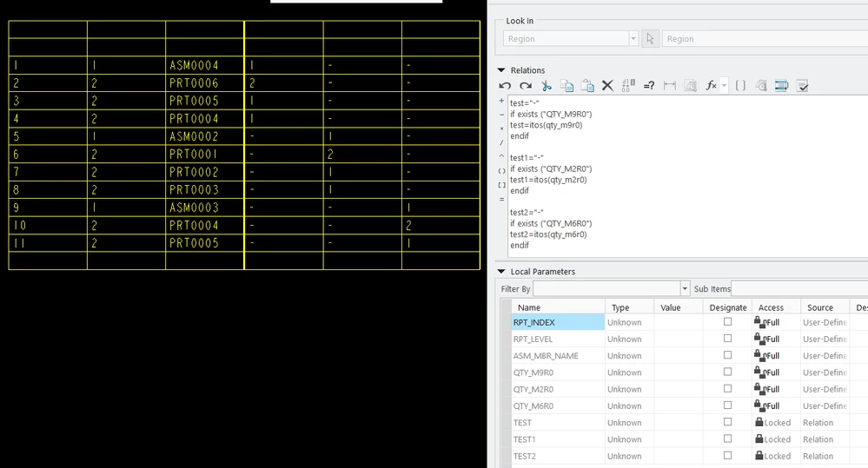Collapse the Relations section
This screenshot has height=468, width=868.
pyautogui.click(x=501, y=70)
